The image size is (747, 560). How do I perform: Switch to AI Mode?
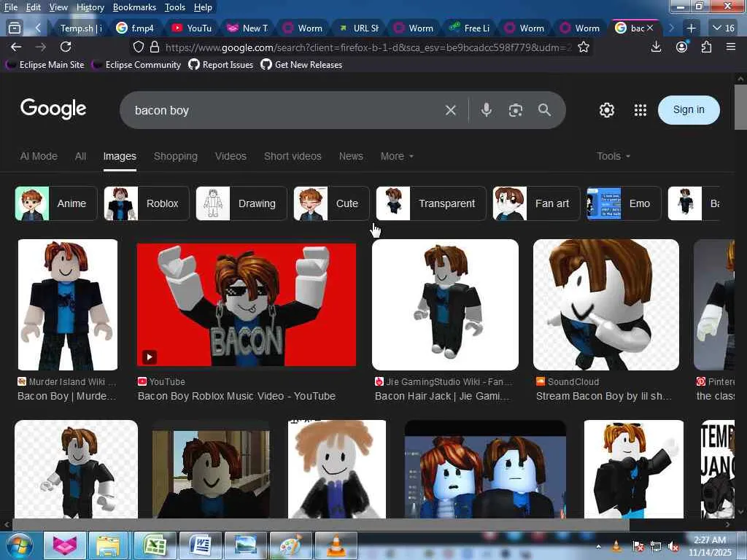click(39, 156)
